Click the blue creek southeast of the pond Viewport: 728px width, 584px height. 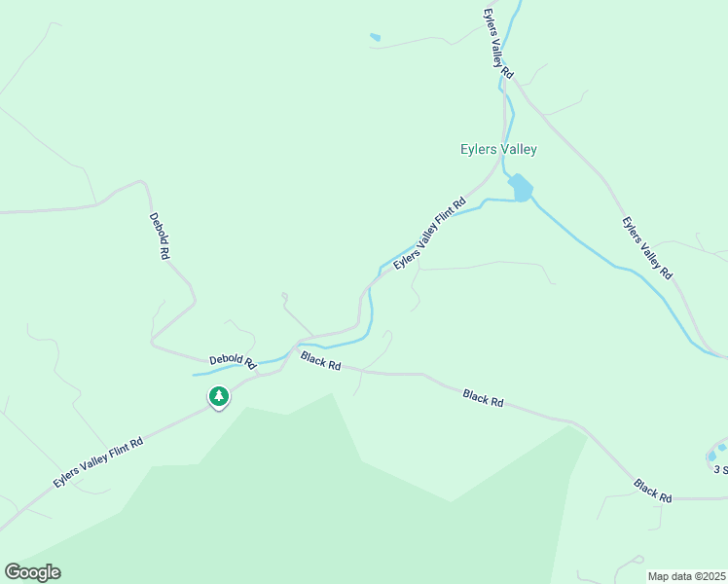pos(617,267)
